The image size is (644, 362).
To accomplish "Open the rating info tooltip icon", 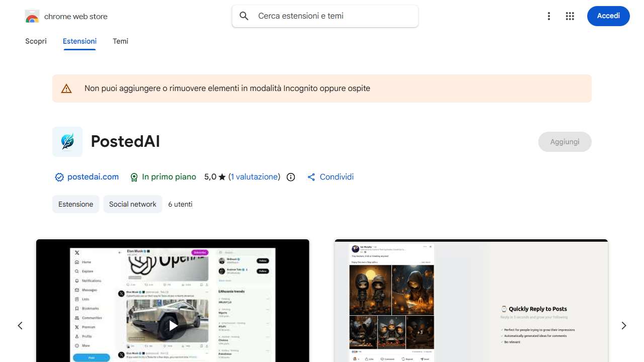I will (290, 177).
